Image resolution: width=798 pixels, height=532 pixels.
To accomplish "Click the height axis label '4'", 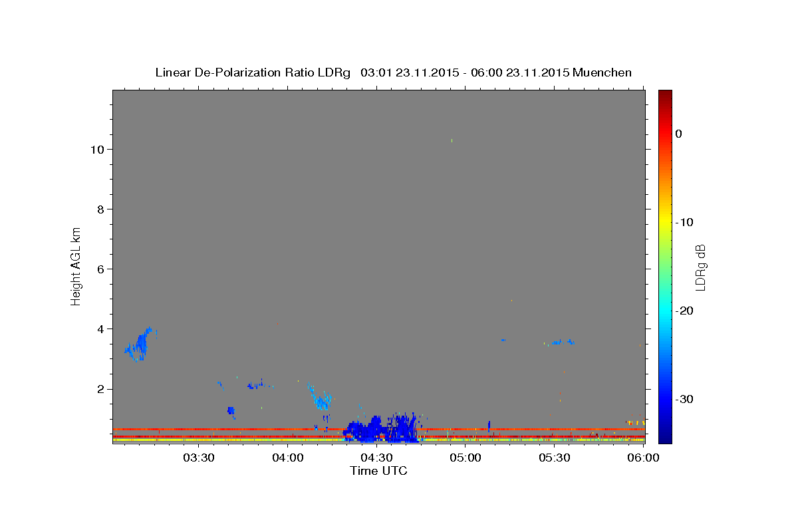I will pyautogui.click(x=101, y=329).
